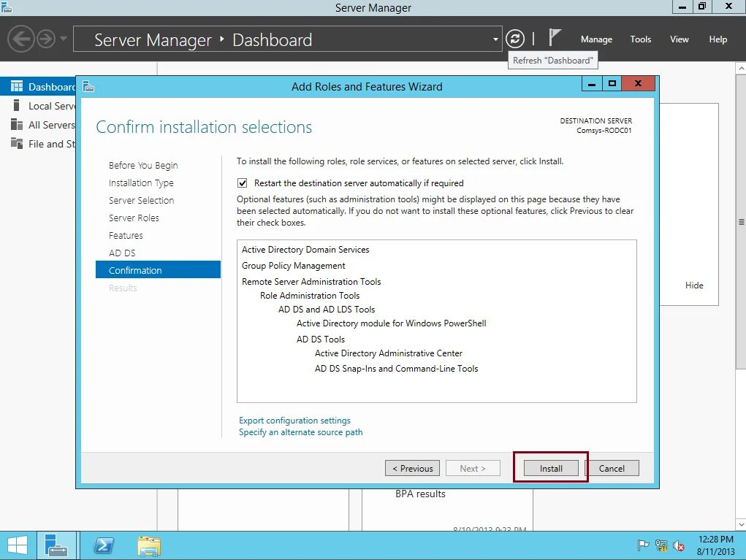Click the Server Manager title bar app icon
Screen dimensions: 746x560
pos(7,7)
